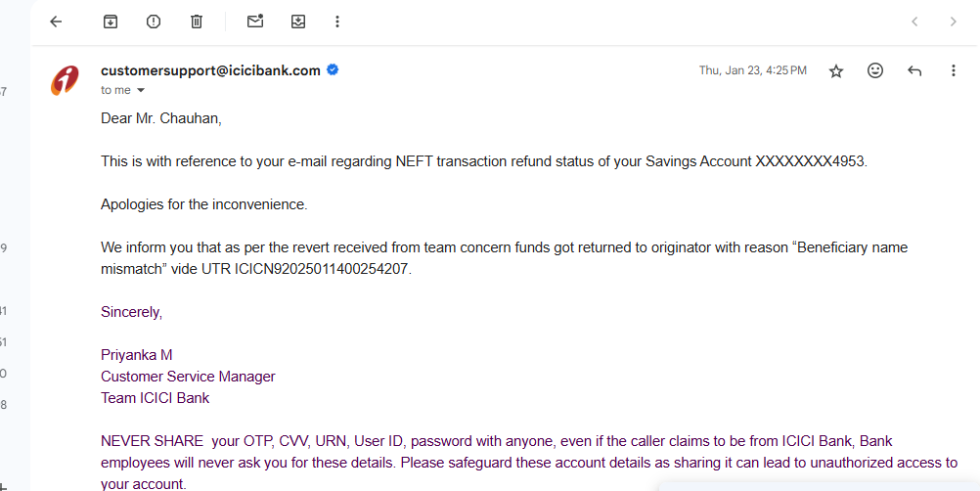980x491 pixels.
Task: Delete the email using trash icon
Action: (x=197, y=22)
